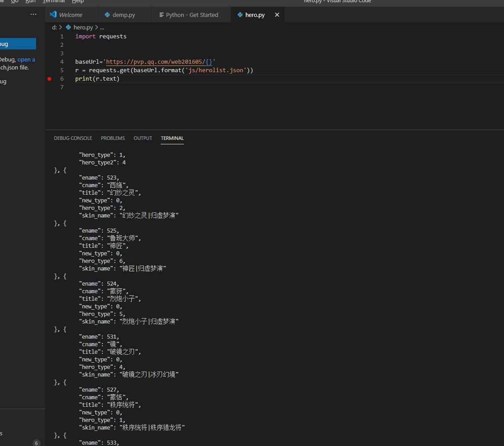This screenshot has width=504, height=446.
Task: Click the '"title": "破镜之刃"' terminal line
Action: [110, 352]
